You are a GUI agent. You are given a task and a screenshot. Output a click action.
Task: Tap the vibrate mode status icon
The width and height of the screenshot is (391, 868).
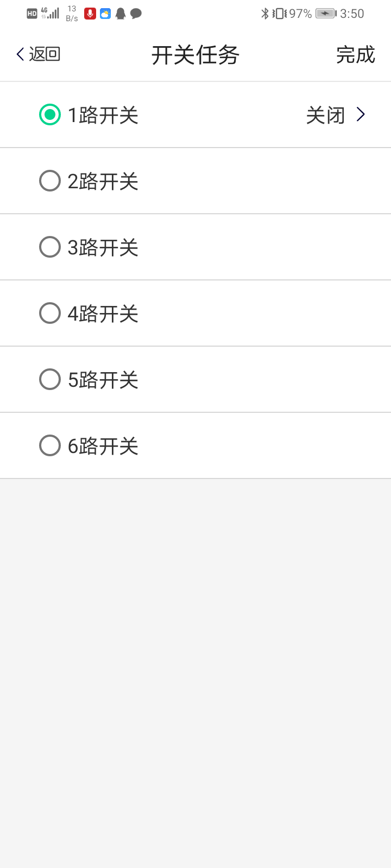click(x=279, y=14)
